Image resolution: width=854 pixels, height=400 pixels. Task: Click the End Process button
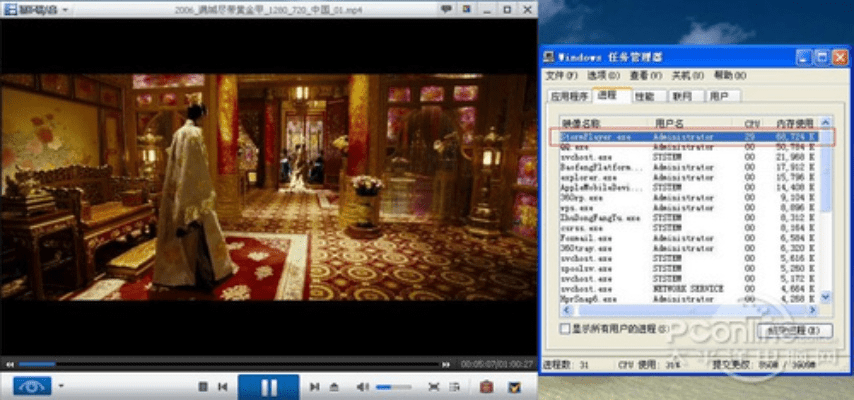[x=796, y=329]
